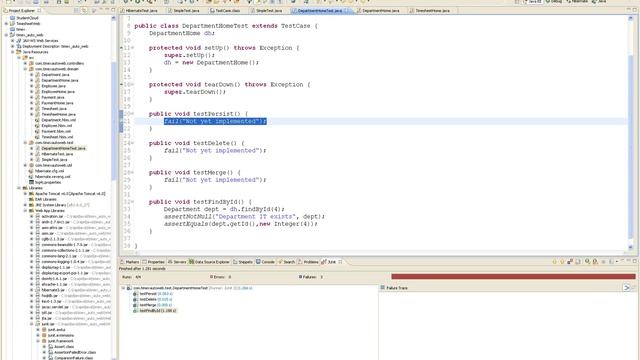Viewport: 640px width, 360px height.
Task: Collapse DepartmentHomeTest root in JUnit results
Action: pyautogui.click(x=123, y=288)
